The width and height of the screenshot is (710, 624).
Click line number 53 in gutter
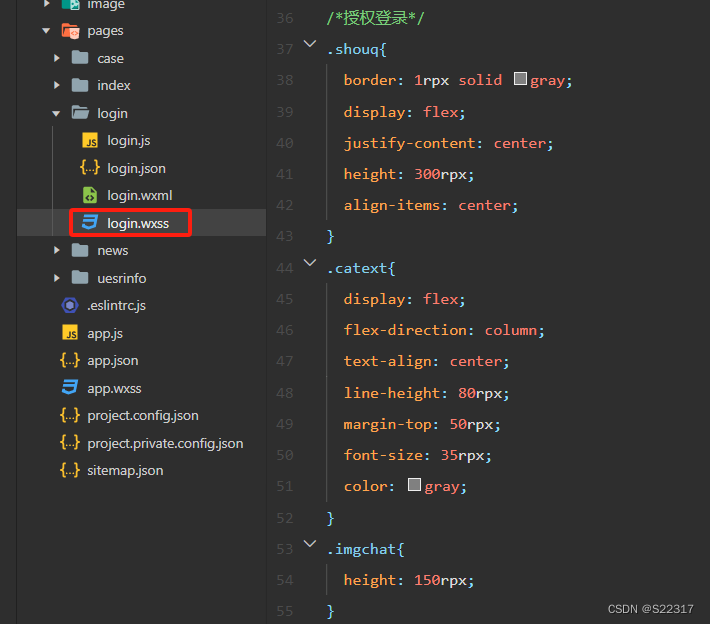tap(285, 549)
